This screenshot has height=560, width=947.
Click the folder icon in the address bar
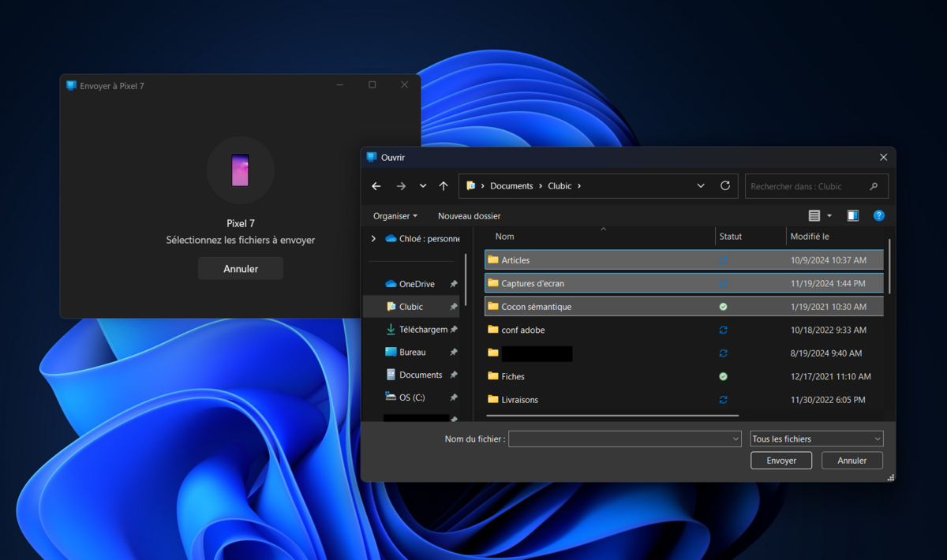coord(471,186)
